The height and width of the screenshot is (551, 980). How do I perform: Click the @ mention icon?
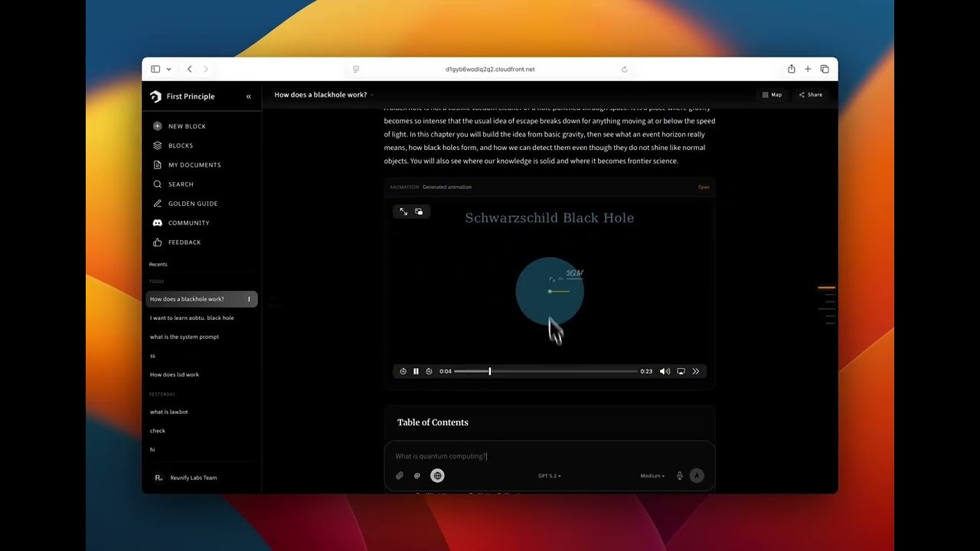coord(417,475)
